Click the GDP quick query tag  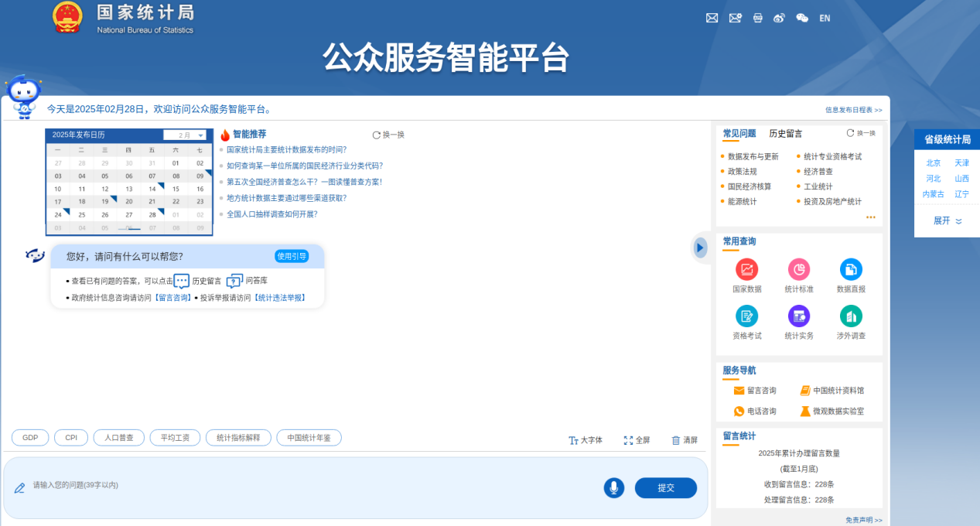[30, 438]
